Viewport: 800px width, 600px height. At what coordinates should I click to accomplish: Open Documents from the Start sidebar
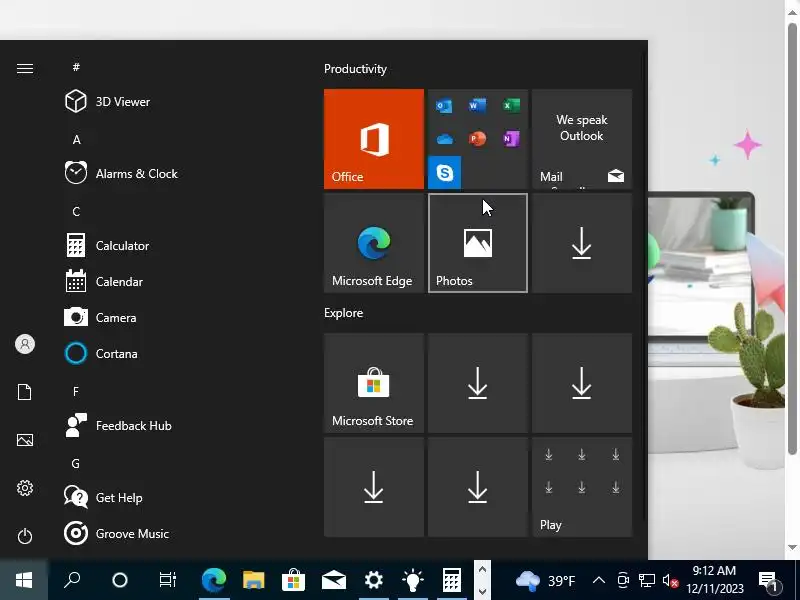pos(25,392)
